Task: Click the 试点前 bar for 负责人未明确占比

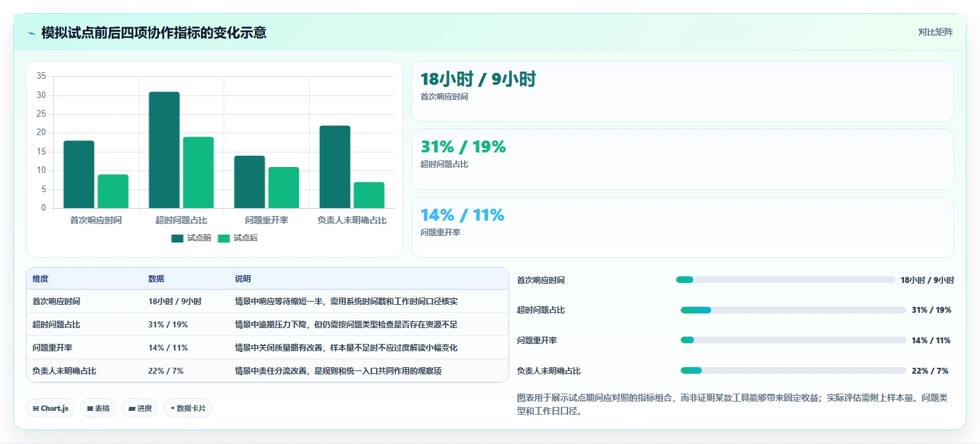Action: click(335, 167)
